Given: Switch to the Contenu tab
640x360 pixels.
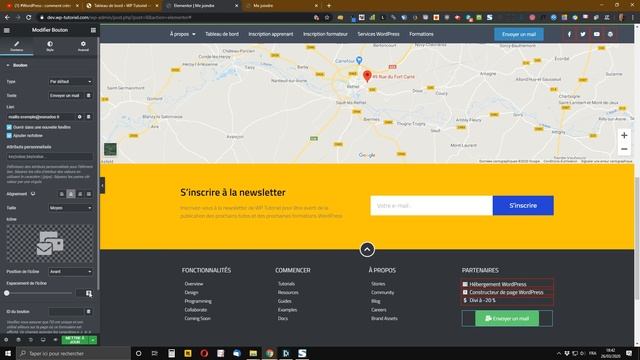Looking at the screenshot, I should (x=17, y=46).
